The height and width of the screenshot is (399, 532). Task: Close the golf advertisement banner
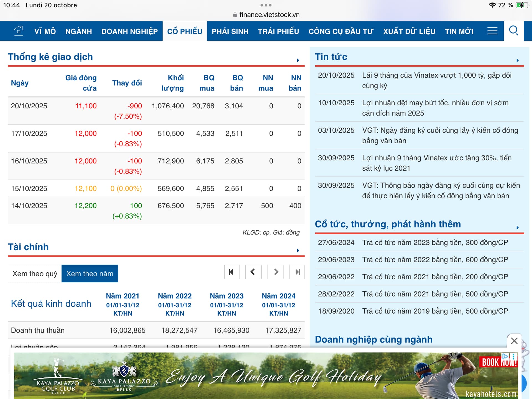(x=514, y=341)
